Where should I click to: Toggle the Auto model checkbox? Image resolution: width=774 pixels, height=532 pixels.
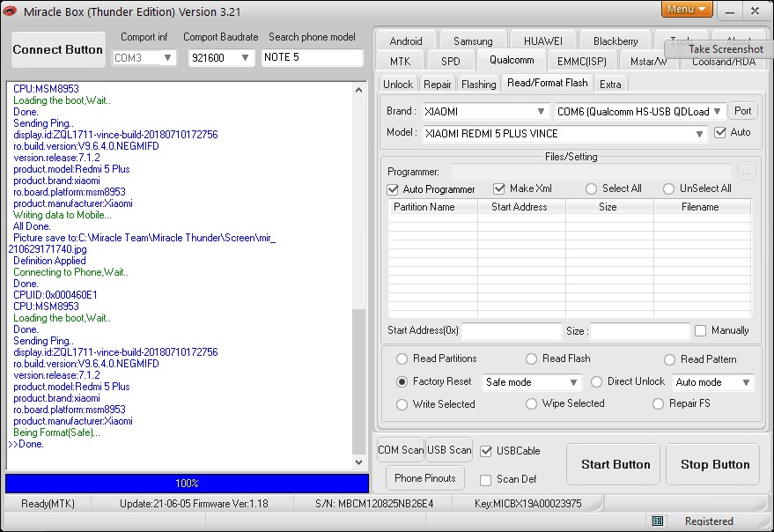pyautogui.click(x=720, y=132)
